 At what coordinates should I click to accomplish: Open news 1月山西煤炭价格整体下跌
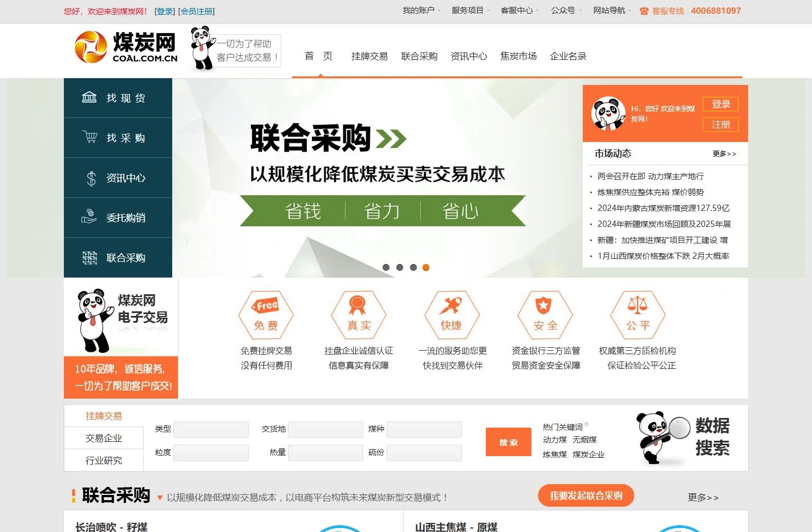click(664, 256)
